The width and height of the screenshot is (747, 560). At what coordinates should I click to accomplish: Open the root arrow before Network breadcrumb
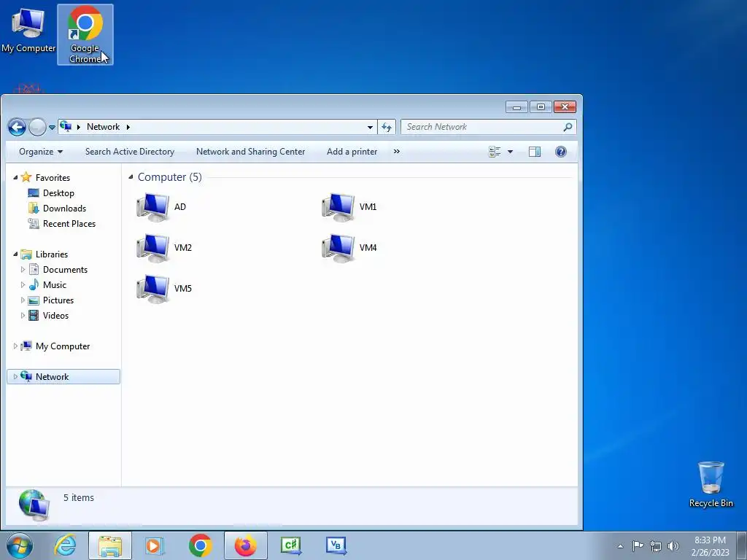[x=79, y=127]
